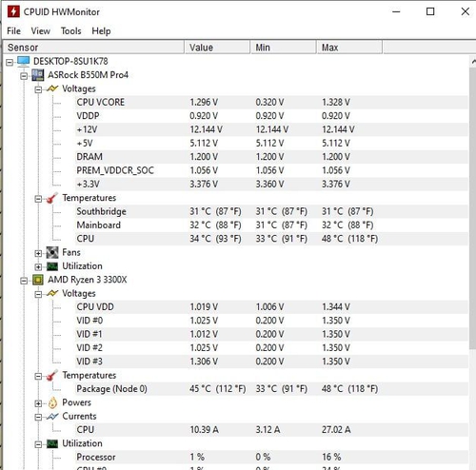Click the Powers flame icon
476x470 pixels.
[x=52, y=402]
